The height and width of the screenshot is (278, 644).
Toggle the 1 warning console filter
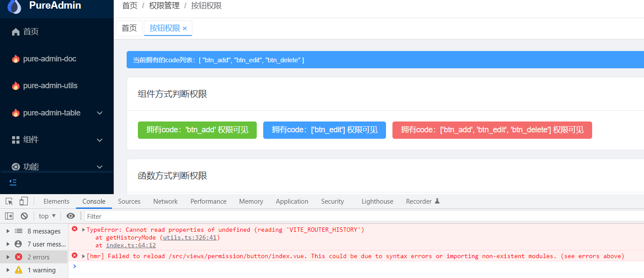coord(34,270)
